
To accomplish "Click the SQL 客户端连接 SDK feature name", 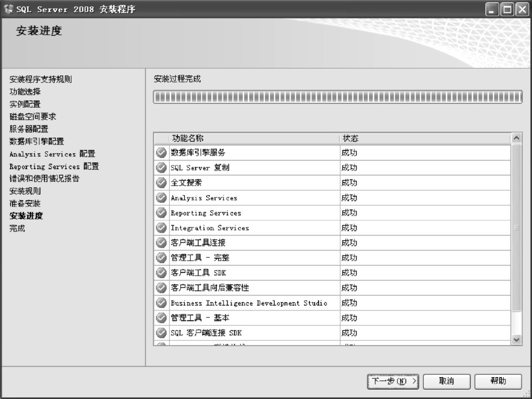I will (206, 333).
